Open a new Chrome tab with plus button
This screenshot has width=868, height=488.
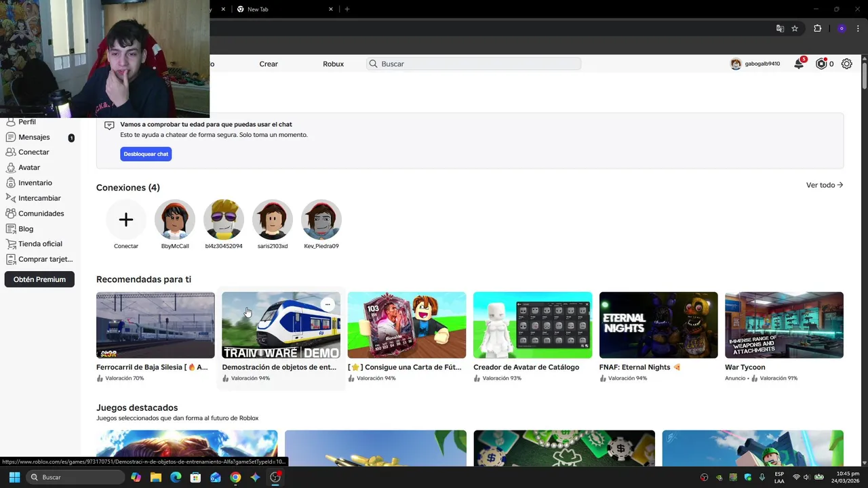coord(347,9)
